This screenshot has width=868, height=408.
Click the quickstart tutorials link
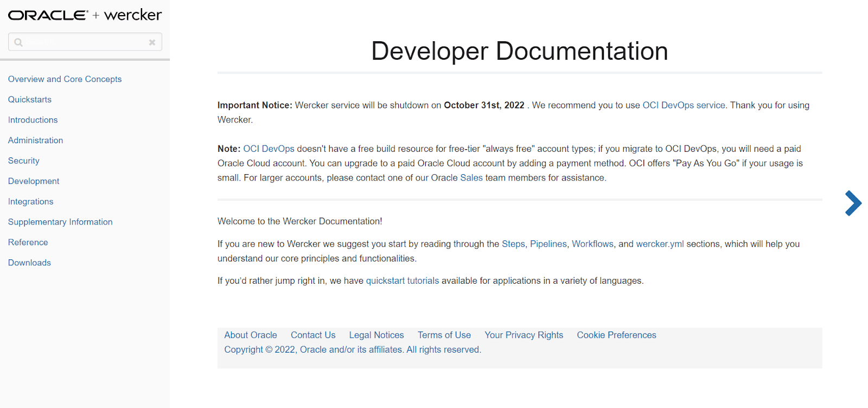(402, 281)
